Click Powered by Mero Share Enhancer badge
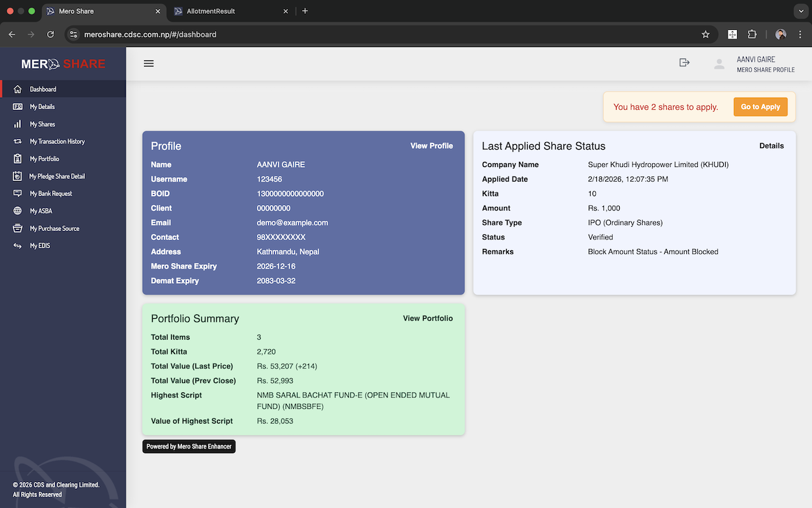This screenshot has height=508, width=812. click(189, 446)
